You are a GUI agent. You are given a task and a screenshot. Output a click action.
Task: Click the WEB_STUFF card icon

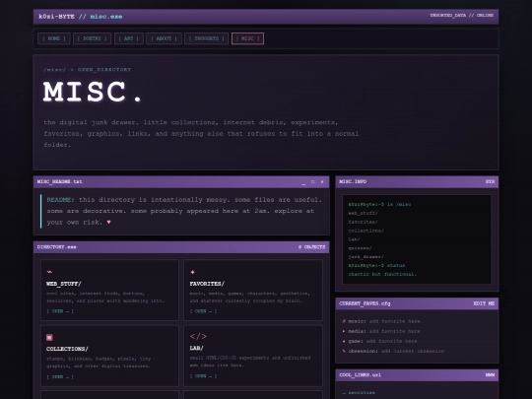tap(49, 272)
